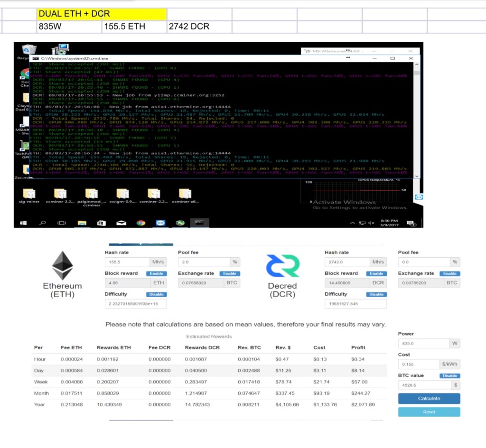Image resolution: width=486 pixels, height=448 pixels.
Task: Open the palginmod ccminer folder
Action: 91,194
